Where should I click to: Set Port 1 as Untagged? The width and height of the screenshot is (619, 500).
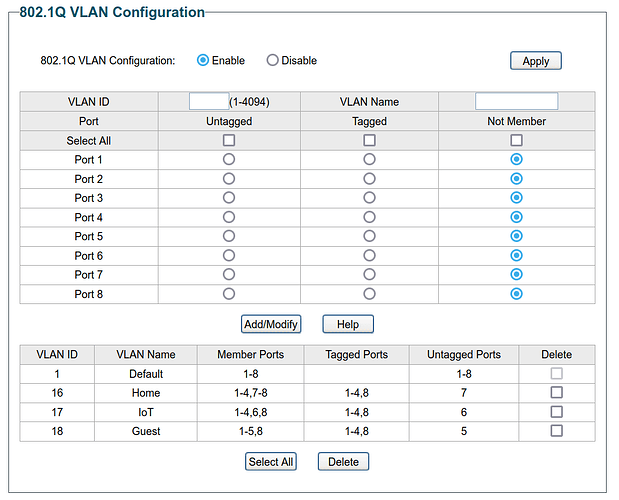[229, 159]
